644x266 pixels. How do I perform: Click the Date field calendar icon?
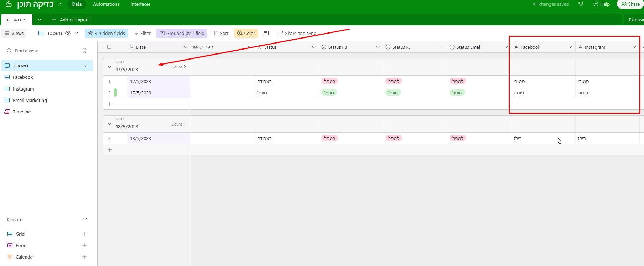132,47
